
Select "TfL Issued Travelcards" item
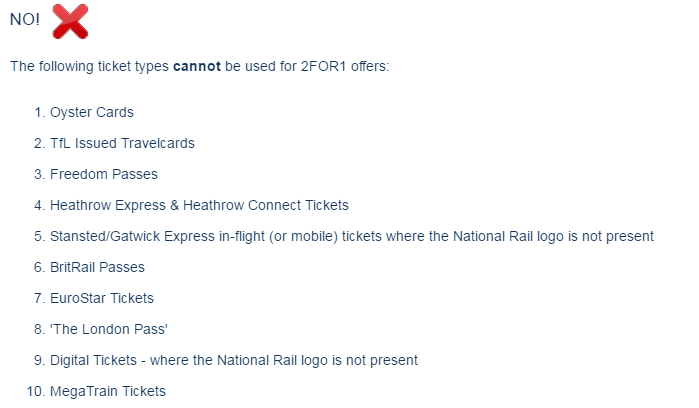pyautogui.click(x=122, y=143)
